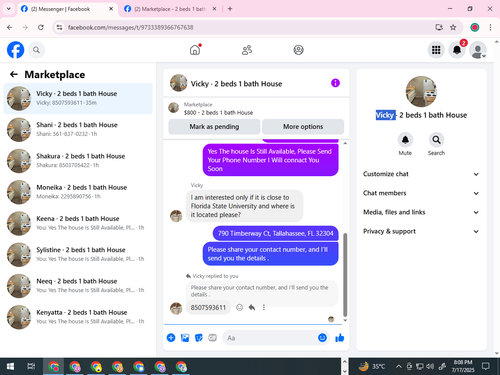Send a thumbs-up like
500x375 pixels.
(340, 338)
